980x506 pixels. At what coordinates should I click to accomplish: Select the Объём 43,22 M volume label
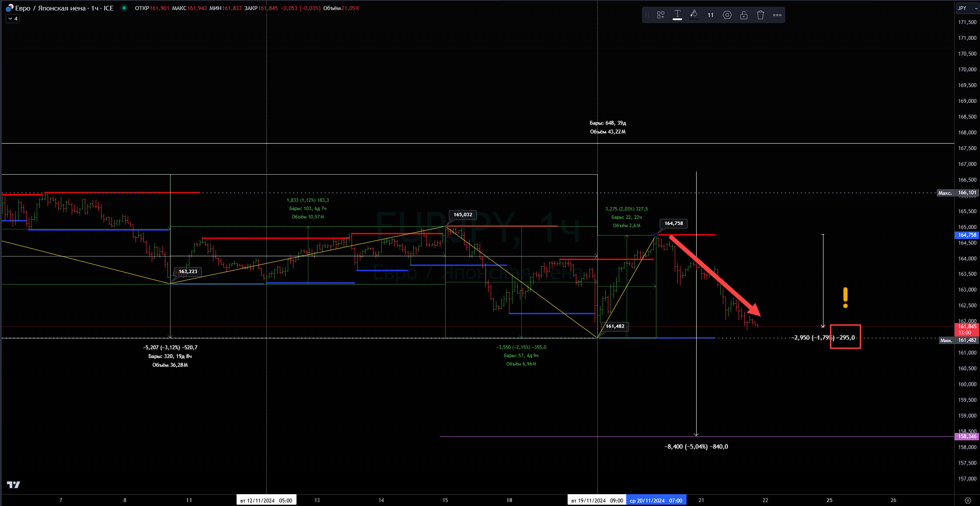tap(608, 132)
